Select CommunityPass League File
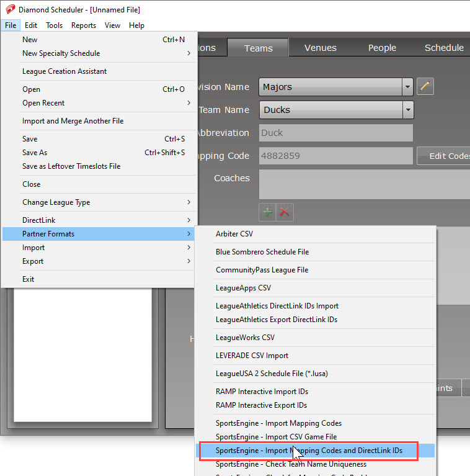Viewport: 470px width, 476px height. coord(316,270)
